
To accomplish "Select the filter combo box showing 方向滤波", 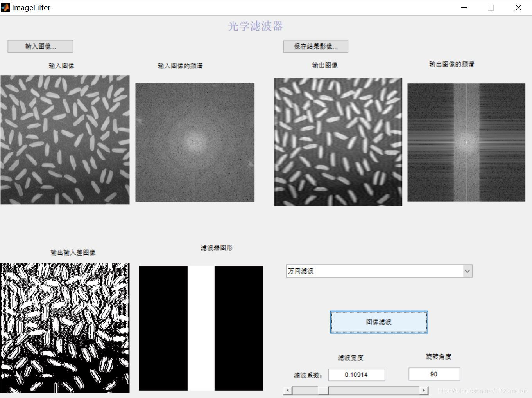I will tap(352, 271).
